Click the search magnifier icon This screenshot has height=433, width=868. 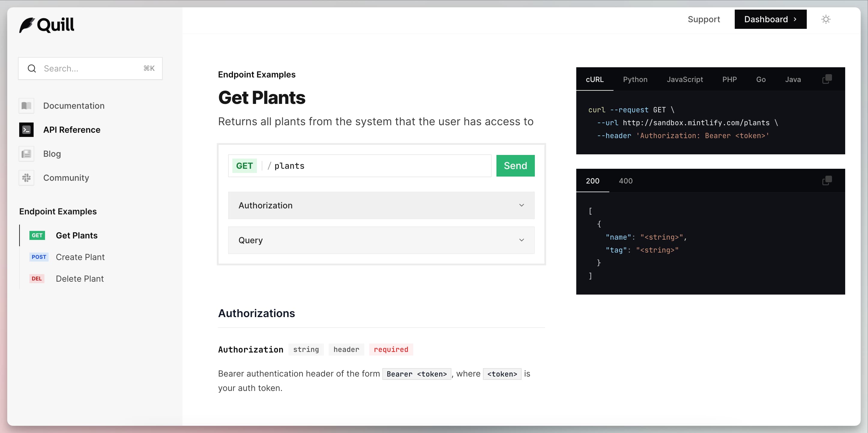(32, 68)
